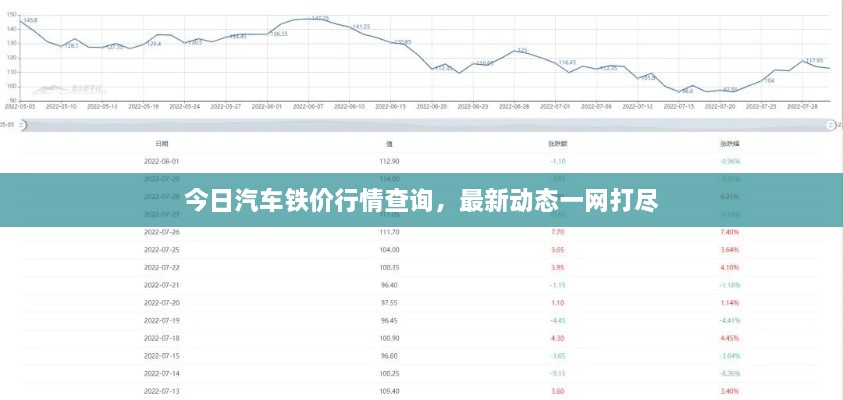Screen dimensions: 843x400
Task: Click the 1.14% percentage cell
Action: pos(730,303)
